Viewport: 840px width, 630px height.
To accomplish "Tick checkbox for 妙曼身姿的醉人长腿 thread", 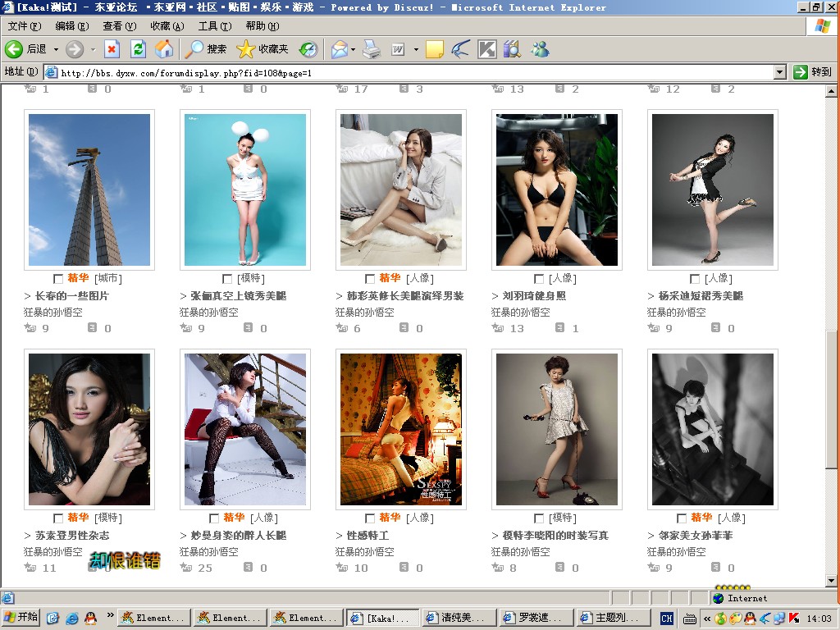I will click(x=214, y=518).
